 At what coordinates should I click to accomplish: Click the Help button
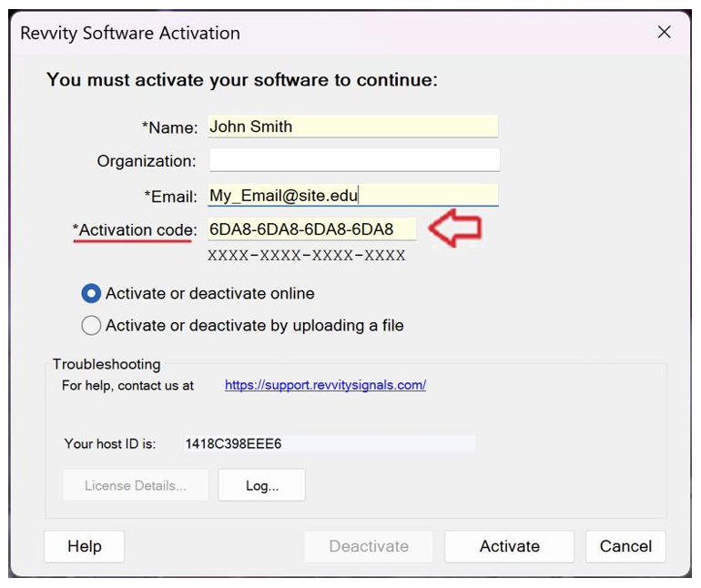pos(84,546)
